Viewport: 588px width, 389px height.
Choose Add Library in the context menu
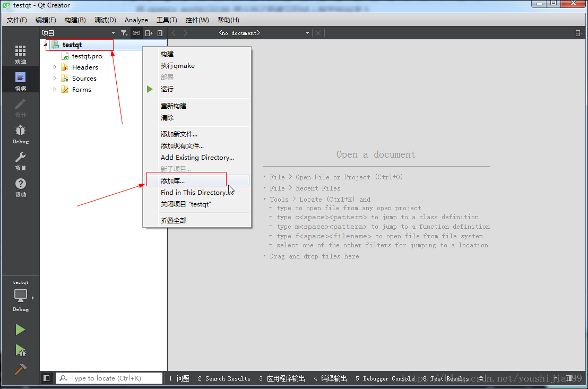click(x=197, y=180)
